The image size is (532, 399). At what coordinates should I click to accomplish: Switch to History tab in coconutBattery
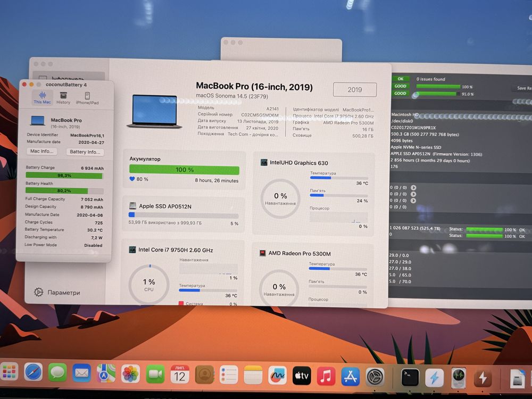63,98
